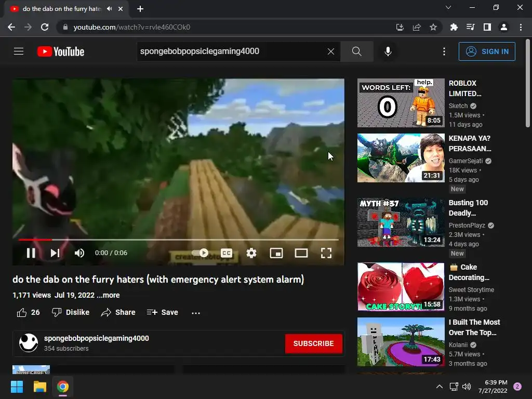This screenshot has height=399, width=532.
Task: Show hidden system tray icons
Action: (x=440, y=387)
